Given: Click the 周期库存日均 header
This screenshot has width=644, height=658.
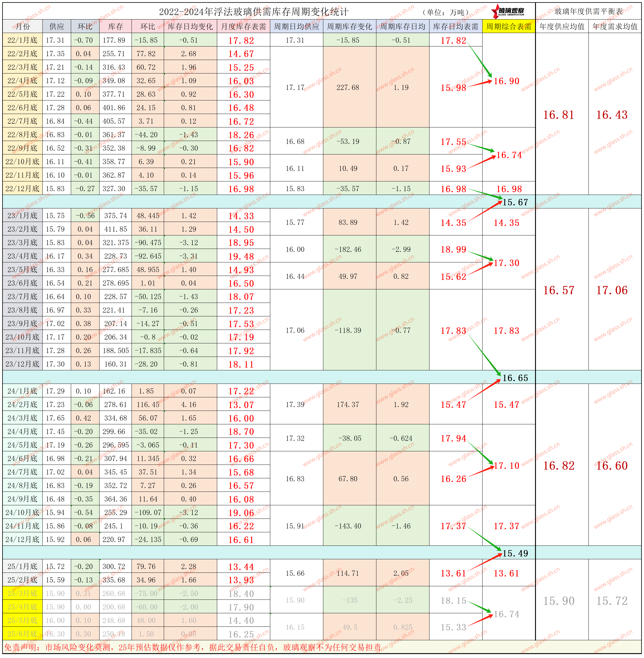Looking at the screenshot, I should click(402, 26).
